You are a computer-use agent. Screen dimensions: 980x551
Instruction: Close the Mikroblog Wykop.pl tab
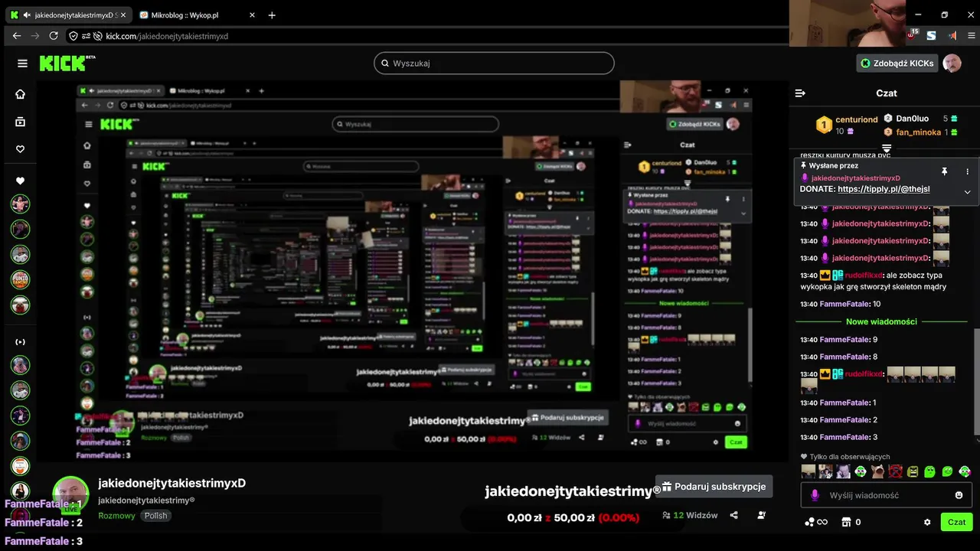point(252,15)
